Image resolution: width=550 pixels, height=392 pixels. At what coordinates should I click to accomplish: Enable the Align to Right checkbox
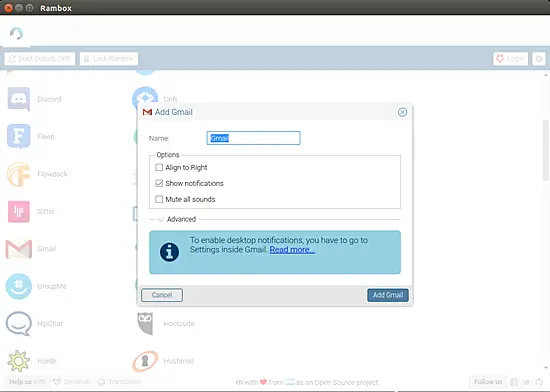(159, 167)
